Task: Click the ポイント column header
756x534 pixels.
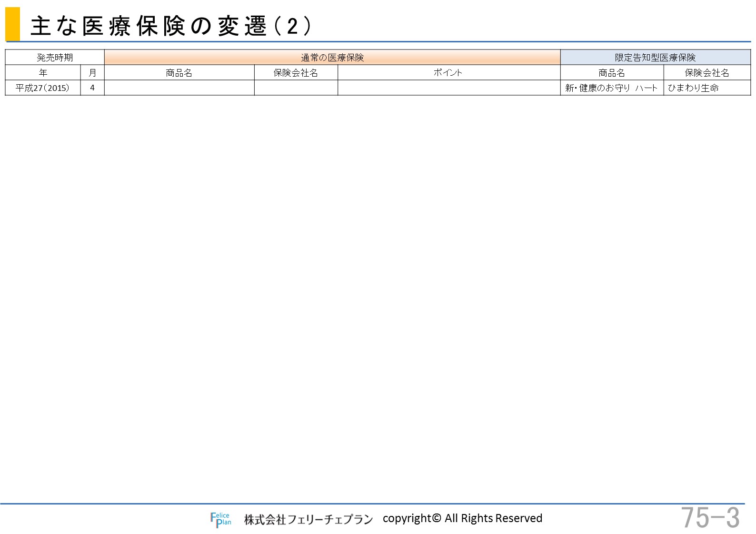Action: (x=449, y=72)
